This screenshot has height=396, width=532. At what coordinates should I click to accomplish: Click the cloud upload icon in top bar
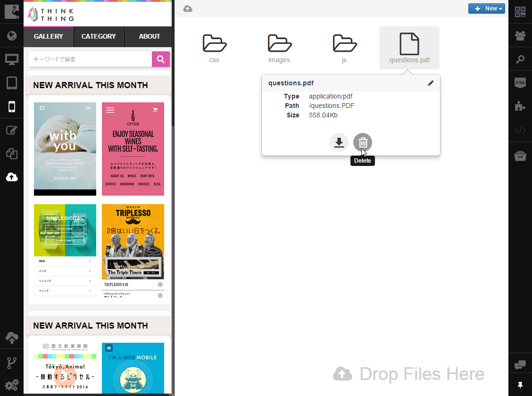[188, 9]
